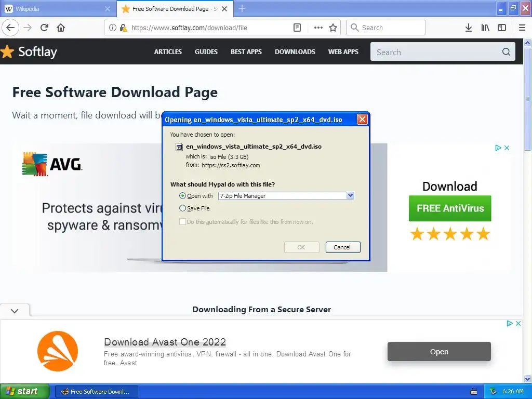The width and height of the screenshot is (532, 399).
Task: Select the Open with radio button
Action: coord(182,196)
